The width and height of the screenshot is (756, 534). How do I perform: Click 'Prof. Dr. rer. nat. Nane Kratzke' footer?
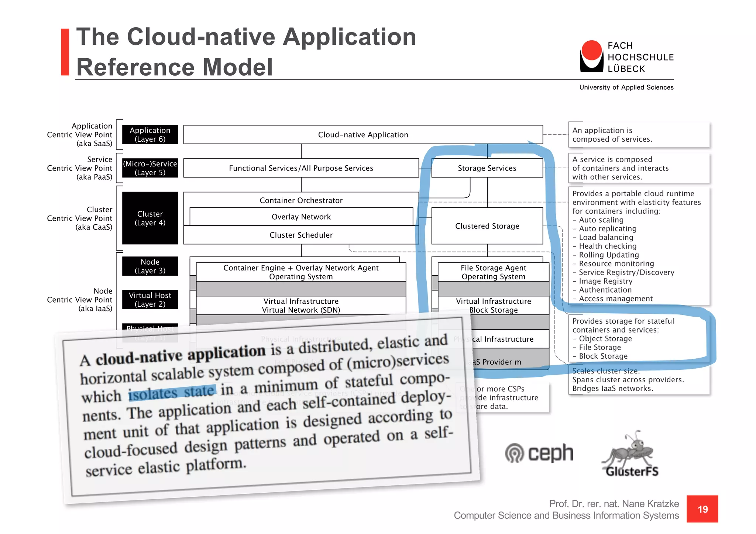614,504
